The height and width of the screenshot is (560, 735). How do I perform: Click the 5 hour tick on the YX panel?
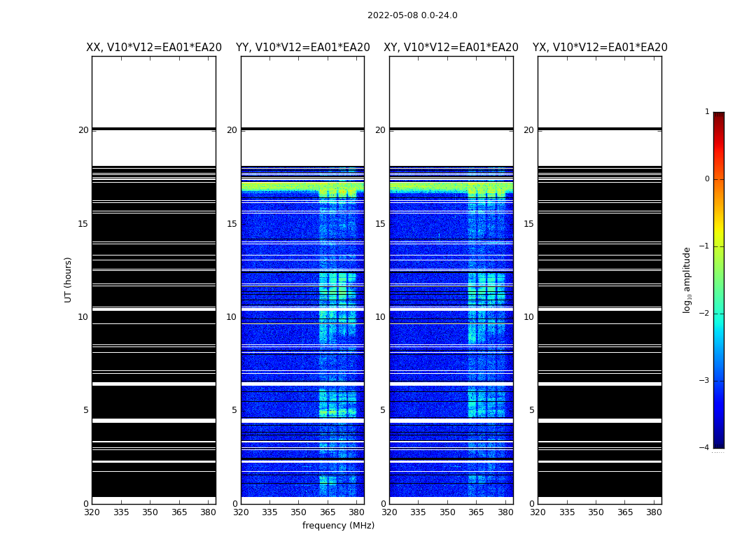(531, 410)
